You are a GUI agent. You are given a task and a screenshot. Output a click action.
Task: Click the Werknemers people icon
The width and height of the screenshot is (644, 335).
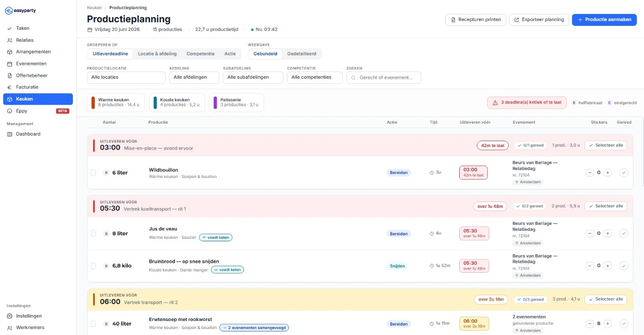click(9, 328)
